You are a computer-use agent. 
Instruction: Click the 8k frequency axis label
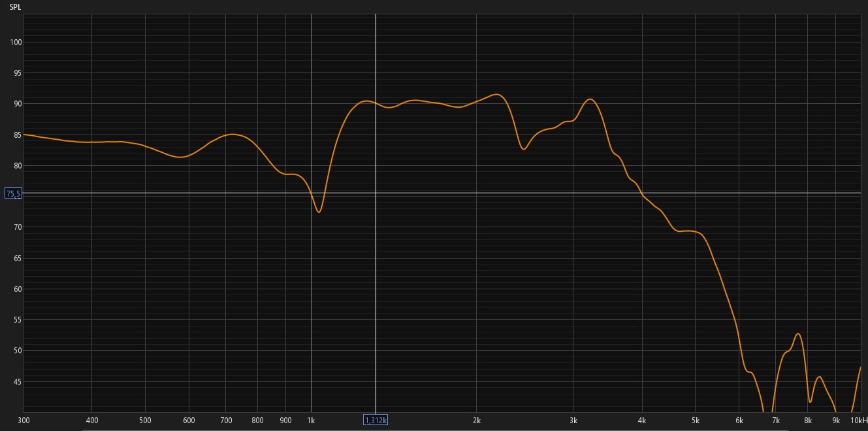point(808,421)
